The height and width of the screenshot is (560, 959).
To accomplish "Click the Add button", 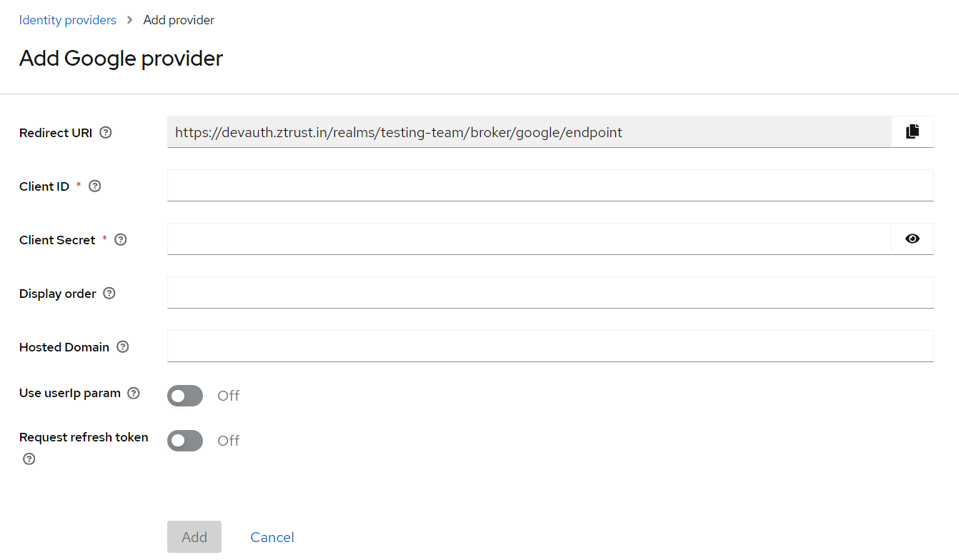I will pos(194,537).
